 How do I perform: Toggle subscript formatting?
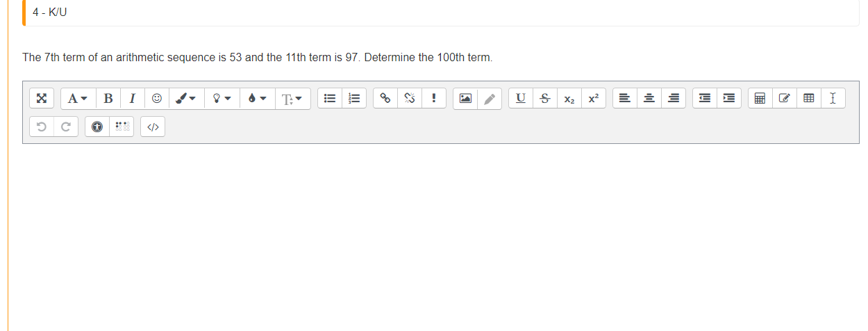click(x=569, y=99)
